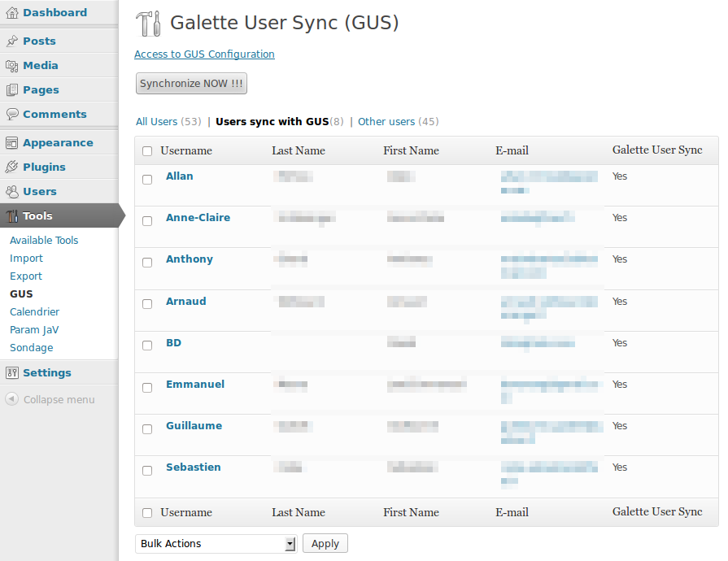Open Appearance via its layout icon
The height and width of the screenshot is (561, 728).
coord(11,143)
